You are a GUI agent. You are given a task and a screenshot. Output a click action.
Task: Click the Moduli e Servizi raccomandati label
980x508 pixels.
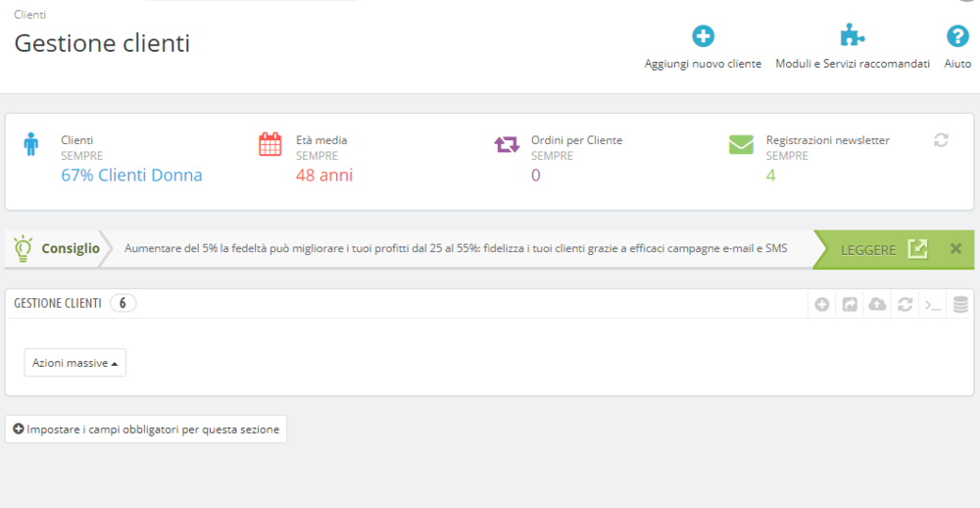(x=853, y=64)
